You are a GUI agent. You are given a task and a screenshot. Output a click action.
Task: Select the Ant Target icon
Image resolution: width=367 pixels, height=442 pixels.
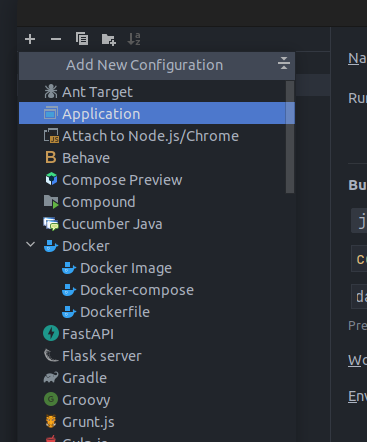pos(51,91)
